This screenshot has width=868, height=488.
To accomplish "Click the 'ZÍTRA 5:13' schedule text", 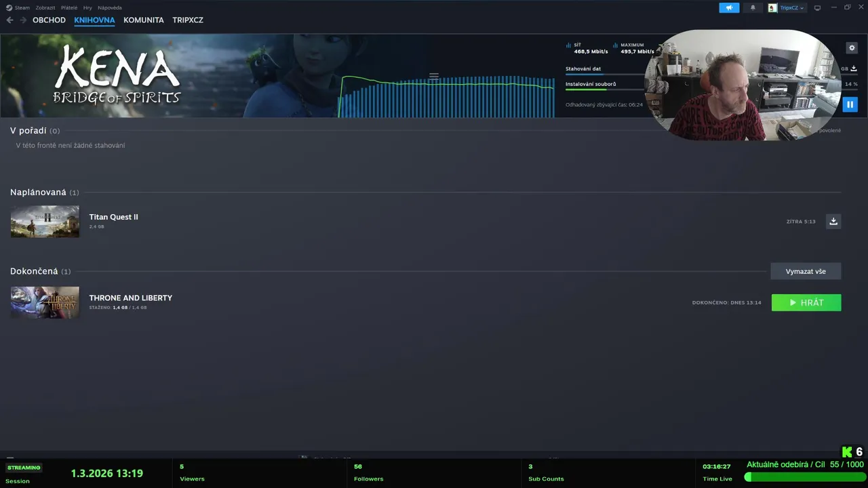I will (801, 222).
